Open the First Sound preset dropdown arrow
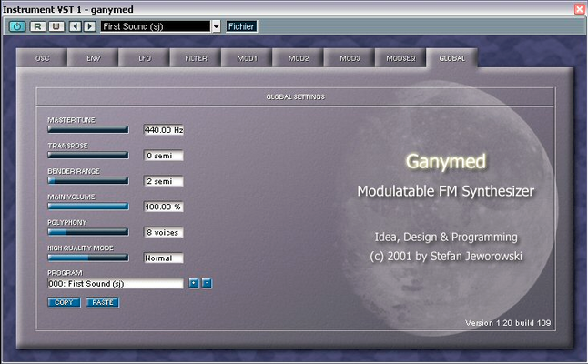Screen dimensions: 588x364 click(217, 26)
